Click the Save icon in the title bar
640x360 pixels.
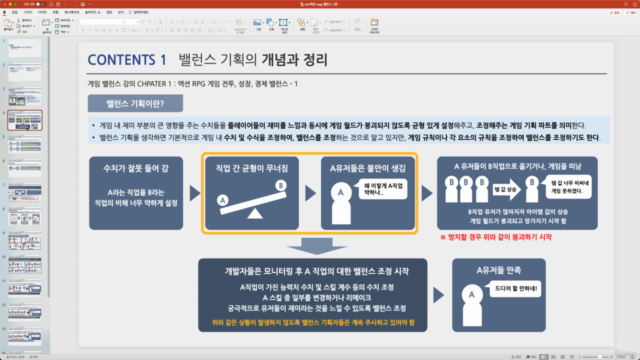click(x=58, y=4)
